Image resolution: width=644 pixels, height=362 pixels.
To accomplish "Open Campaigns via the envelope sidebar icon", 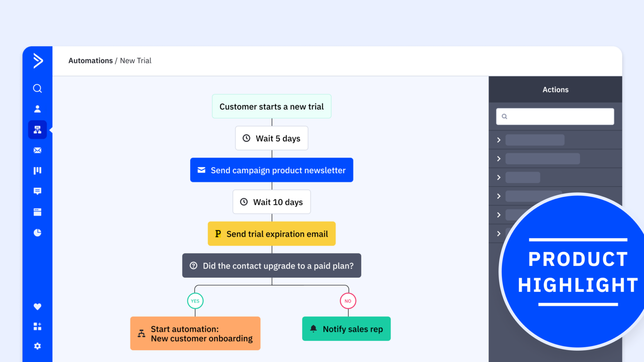I will point(37,150).
